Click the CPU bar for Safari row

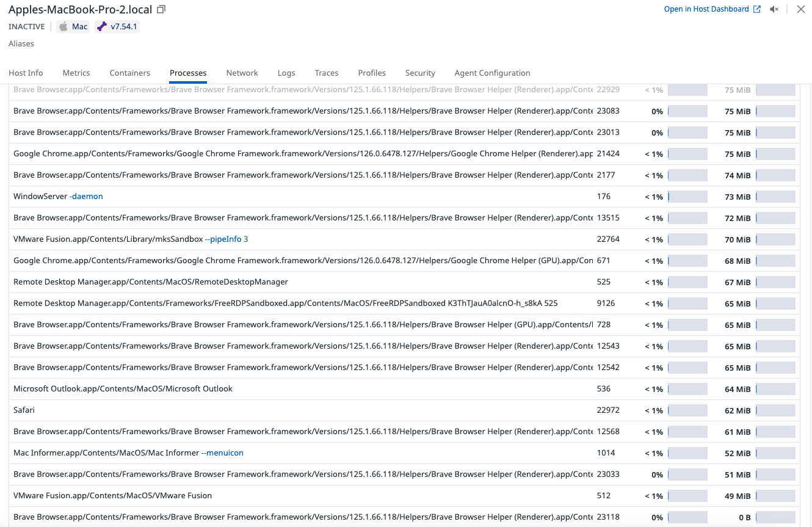(687, 410)
